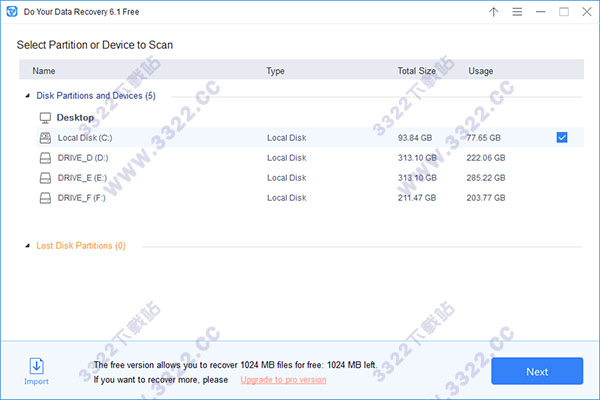
Task: Click the Total Size column header
Action: [x=416, y=71]
